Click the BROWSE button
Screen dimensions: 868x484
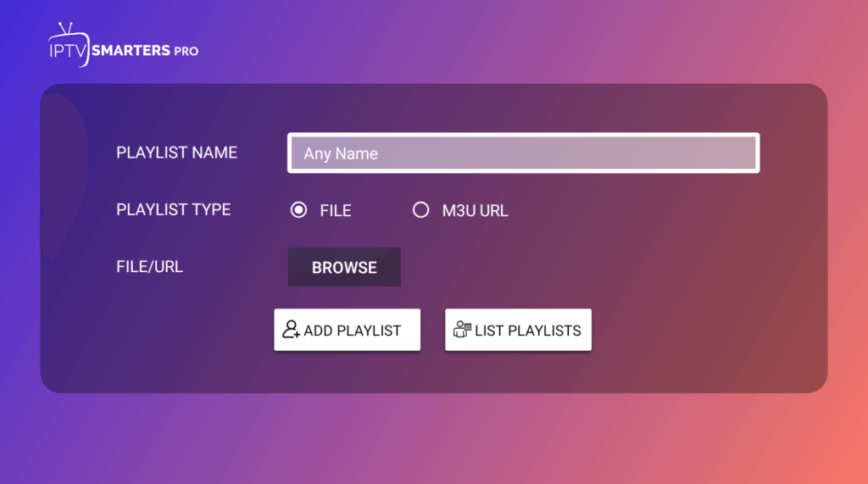point(344,267)
